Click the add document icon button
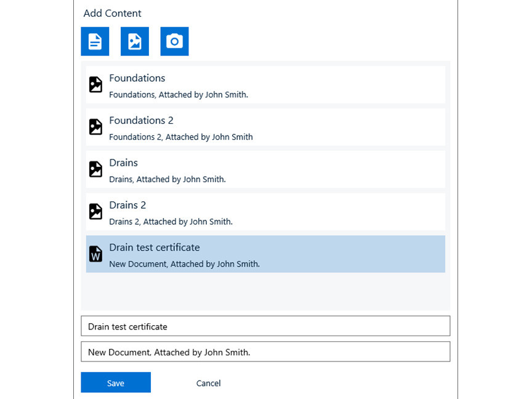 [95, 41]
